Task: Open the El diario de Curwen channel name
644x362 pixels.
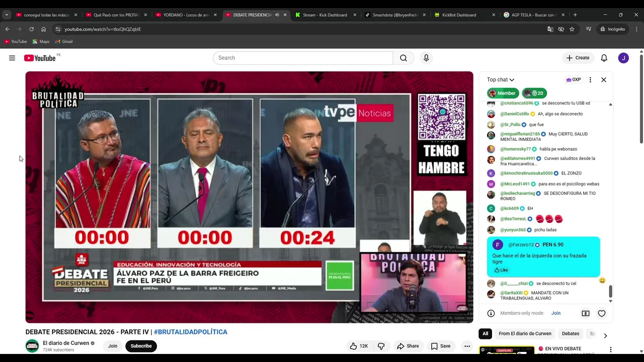Action: (x=66, y=343)
